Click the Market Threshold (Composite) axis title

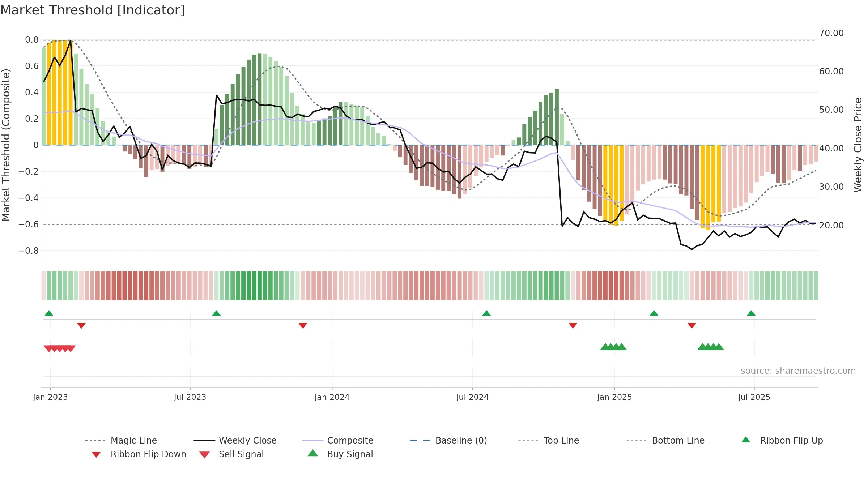(6, 145)
